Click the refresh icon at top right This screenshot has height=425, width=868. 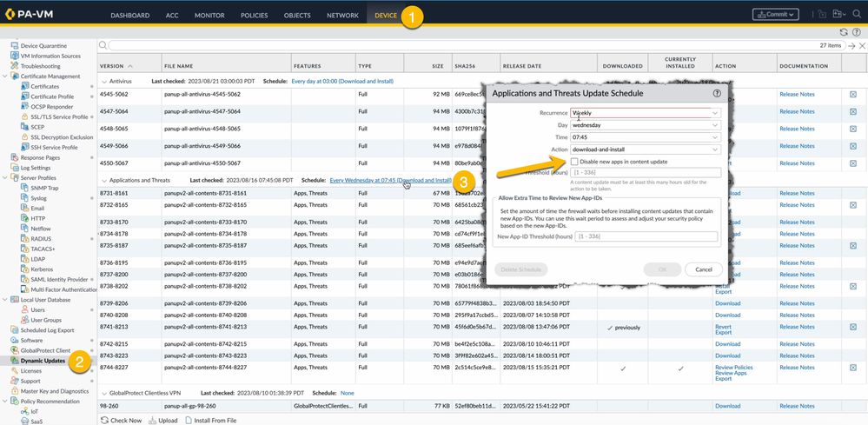click(x=843, y=32)
